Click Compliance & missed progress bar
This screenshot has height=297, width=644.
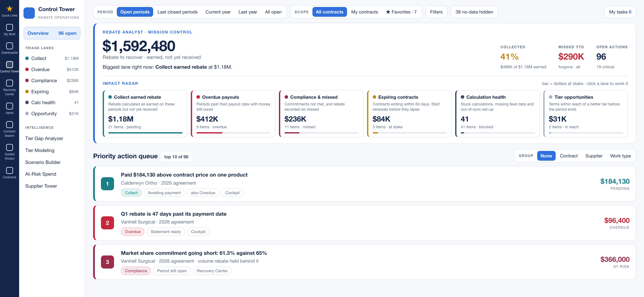(x=321, y=133)
